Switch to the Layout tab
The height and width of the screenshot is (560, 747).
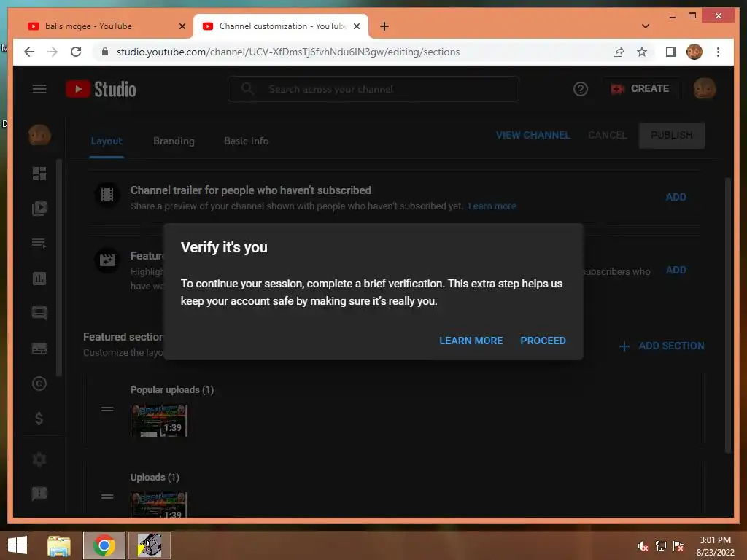click(107, 141)
